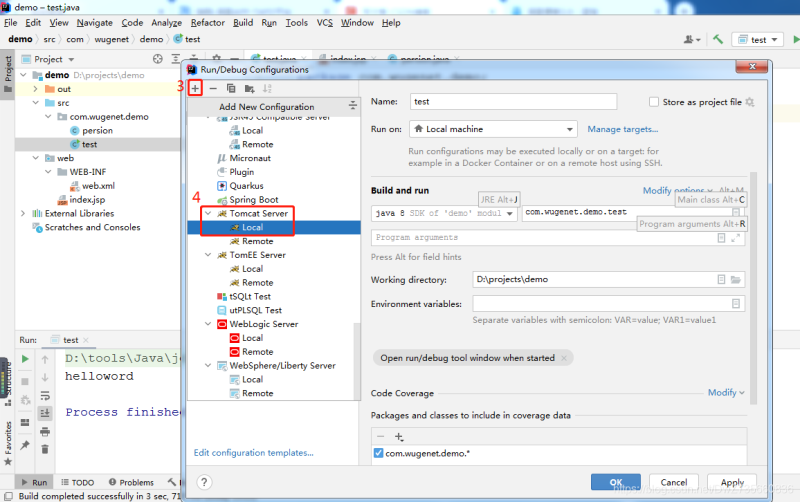The image size is (800, 502).
Task: Open the java 8 SDK dropdown
Action: coord(444,213)
